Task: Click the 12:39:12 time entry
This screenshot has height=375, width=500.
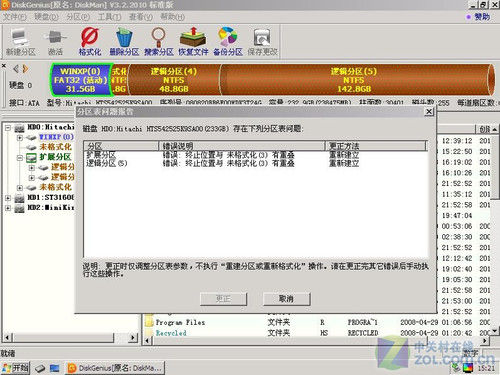Action: [457, 141]
